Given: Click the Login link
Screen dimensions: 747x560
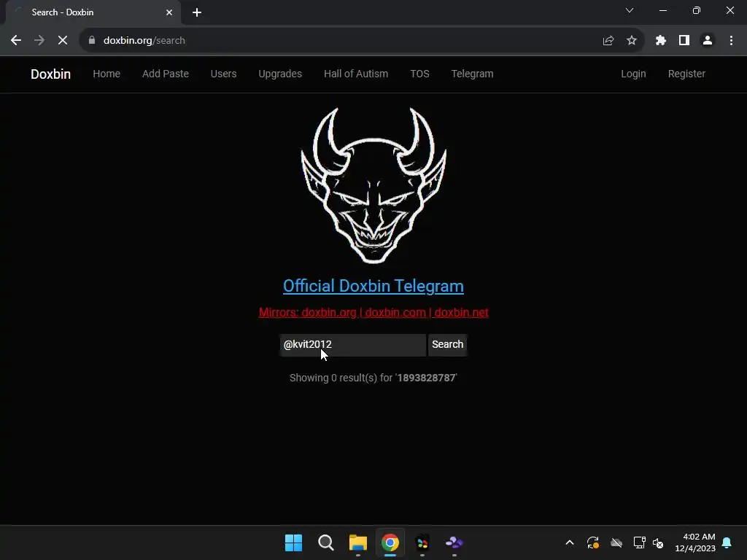Looking at the screenshot, I should coord(633,74).
